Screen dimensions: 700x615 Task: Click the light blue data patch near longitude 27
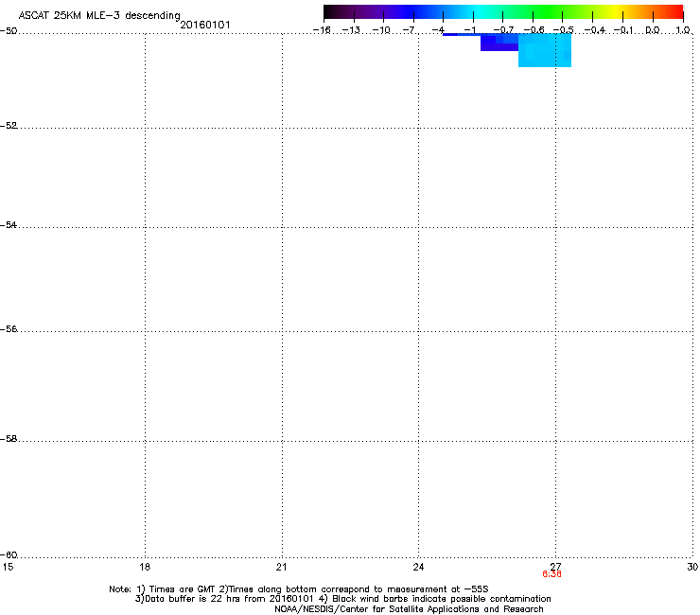[545, 50]
